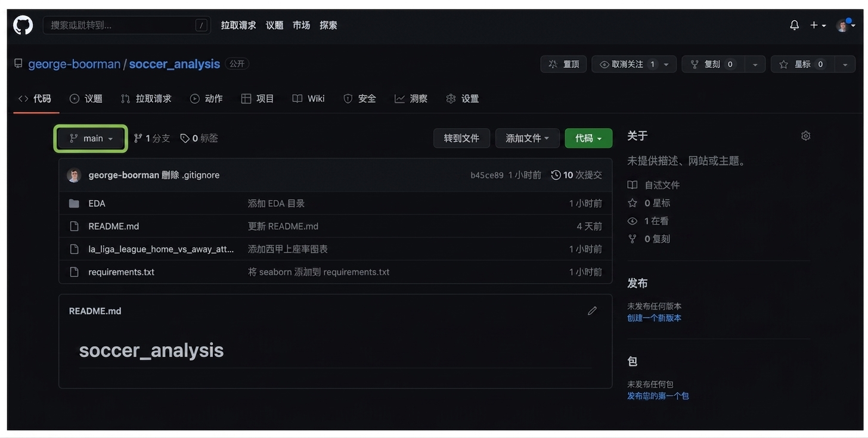Click file icon beside requirements.txt
The width and height of the screenshot is (868, 438).
(x=74, y=272)
